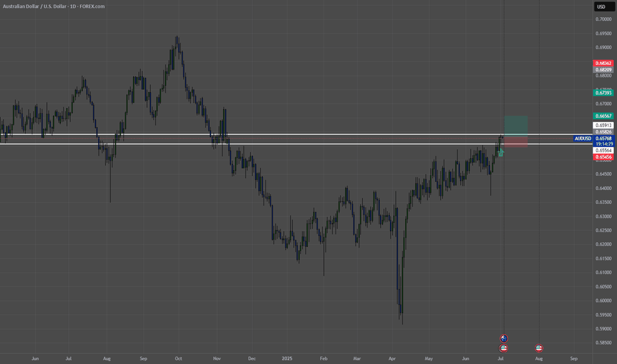Select the white 0.65564 price label
Viewport: 617px width, 364px height.
click(x=603, y=150)
